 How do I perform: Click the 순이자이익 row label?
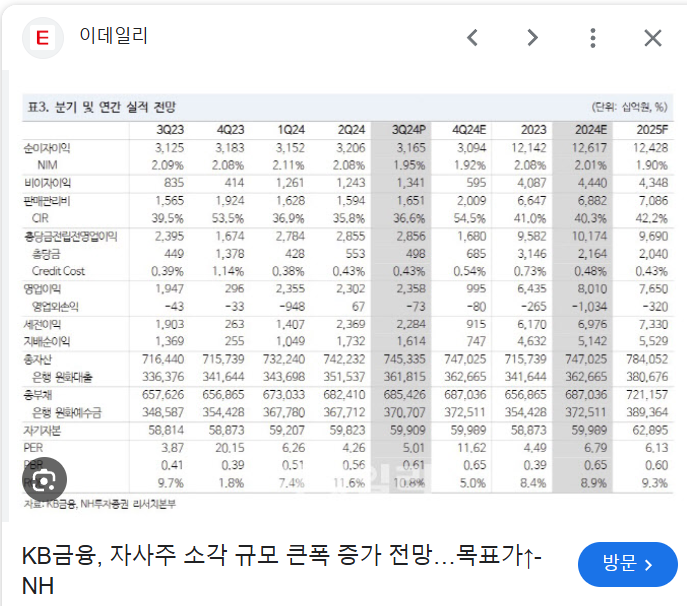click(x=47, y=148)
